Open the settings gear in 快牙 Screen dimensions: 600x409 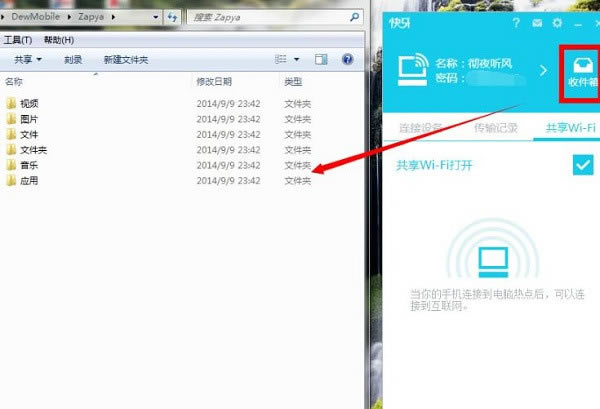point(558,23)
